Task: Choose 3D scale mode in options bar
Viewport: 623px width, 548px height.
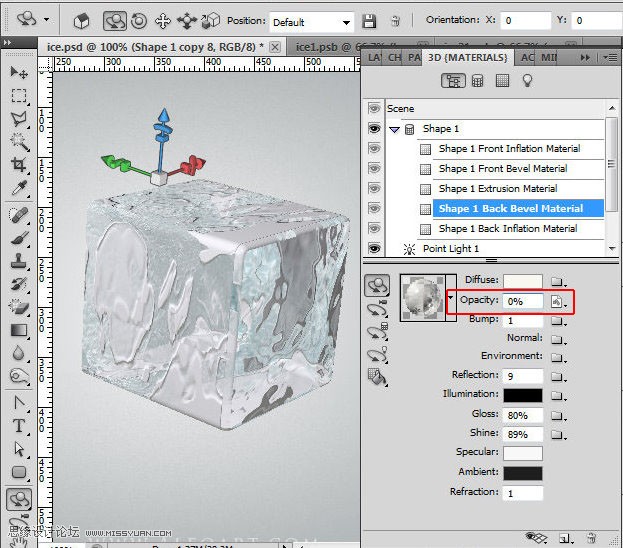Action: coord(210,21)
